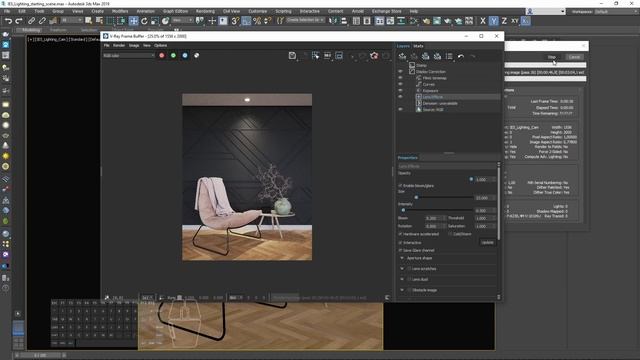Expand the Obstacle image section arrow
This screenshot has height=360, width=640.
pyautogui.click(x=402, y=290)
